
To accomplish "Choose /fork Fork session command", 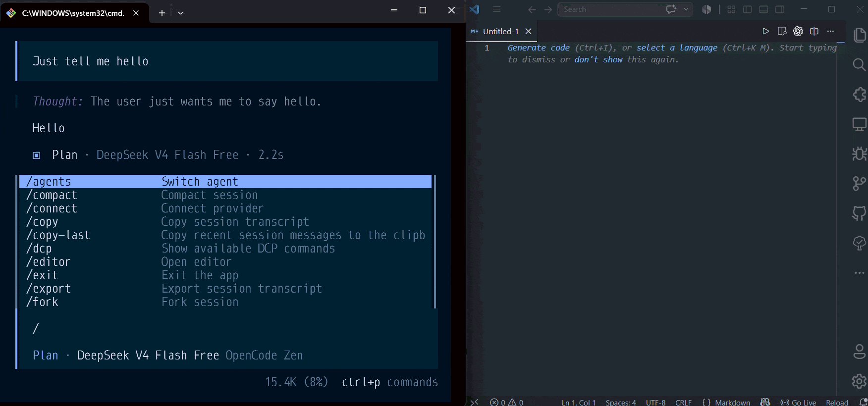I will click(225, 302).
